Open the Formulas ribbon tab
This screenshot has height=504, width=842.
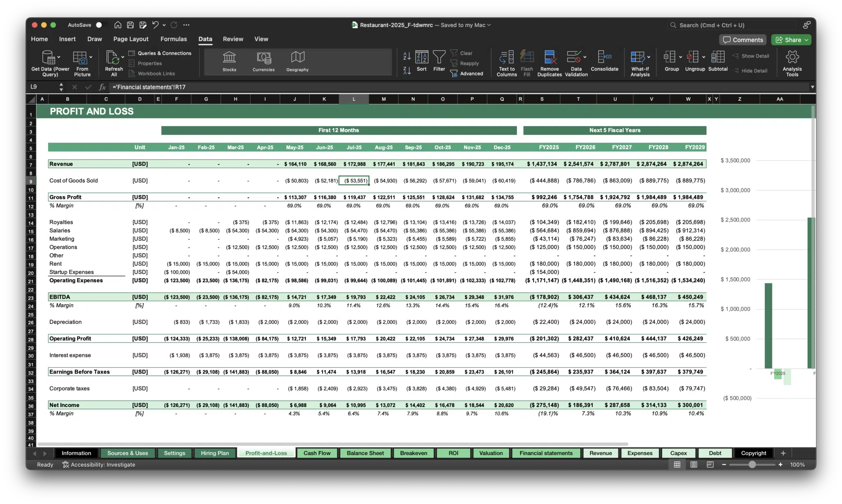coord(173,39)
